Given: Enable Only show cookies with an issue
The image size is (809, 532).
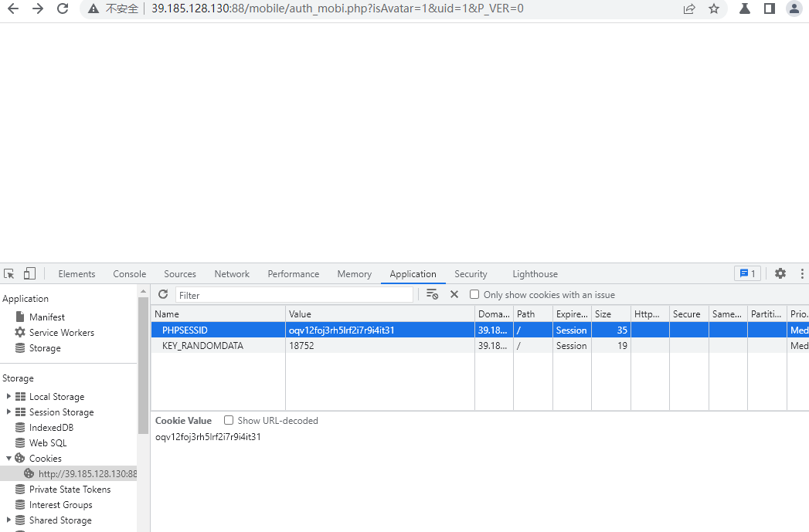Looking at the screenshot, I should pos(474,294).
